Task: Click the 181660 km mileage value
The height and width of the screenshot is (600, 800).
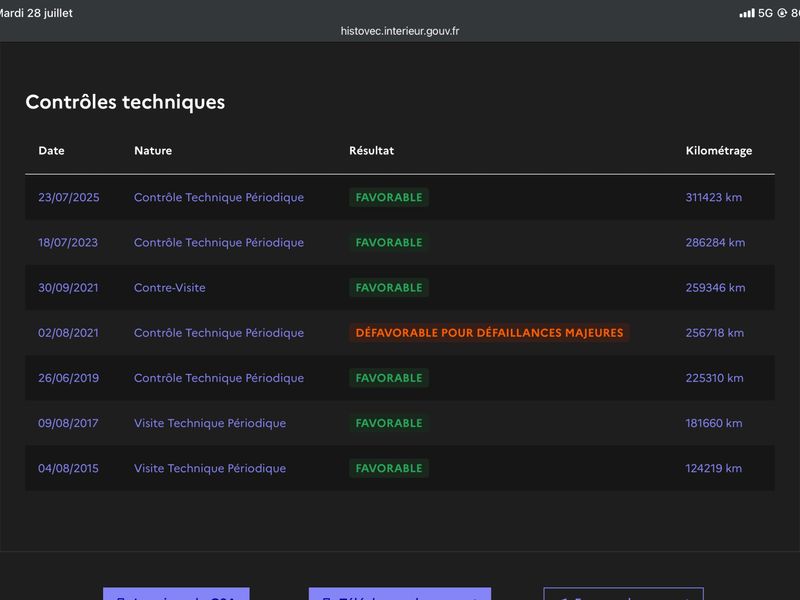Action: (x=714, y=423)
